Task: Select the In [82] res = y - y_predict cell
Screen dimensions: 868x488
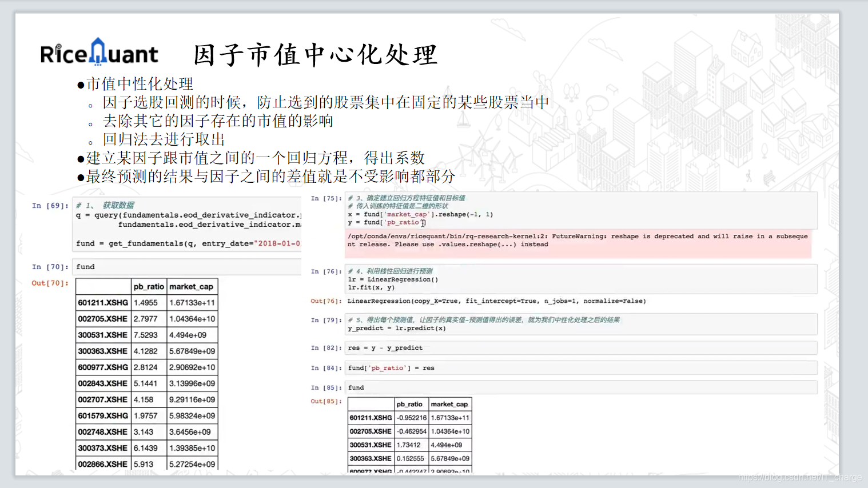Action: click(582, 348)
